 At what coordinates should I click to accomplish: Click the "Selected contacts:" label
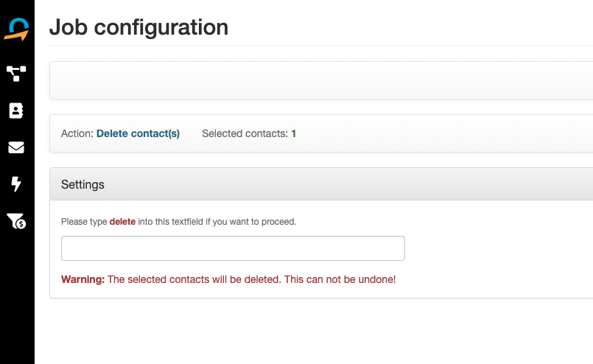pos(245,133)
